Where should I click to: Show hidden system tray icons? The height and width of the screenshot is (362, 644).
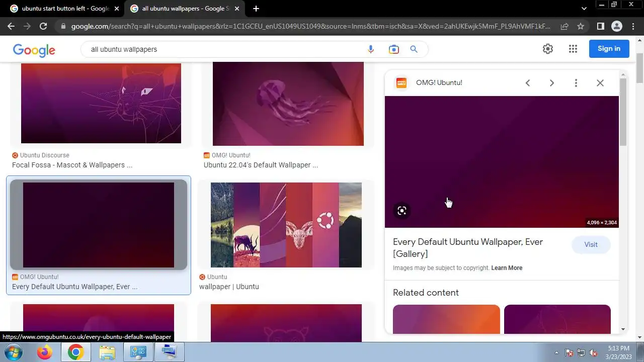(x=556, y=352)
